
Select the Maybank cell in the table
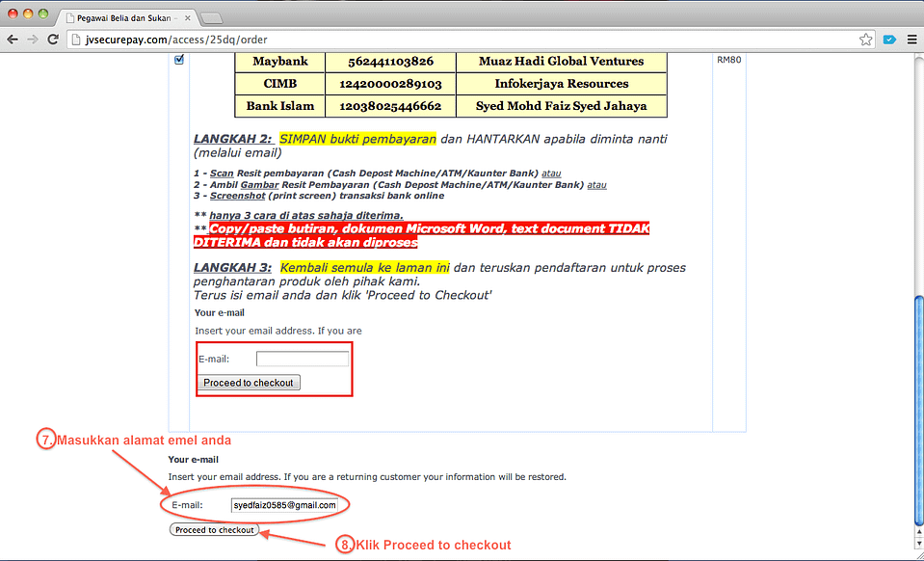[280, 62]
